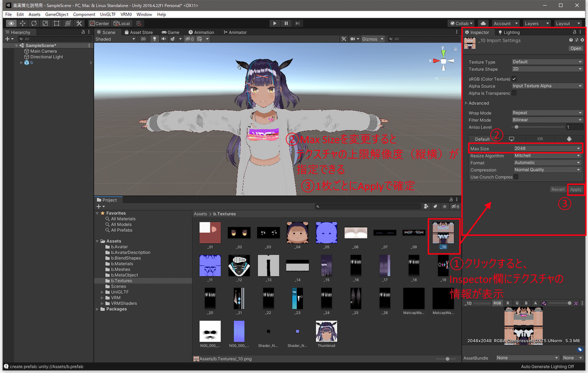The width and height of the screenshot is (588, 373).
Task: Select Android platform override tab
Action: [x=568, y=139]
